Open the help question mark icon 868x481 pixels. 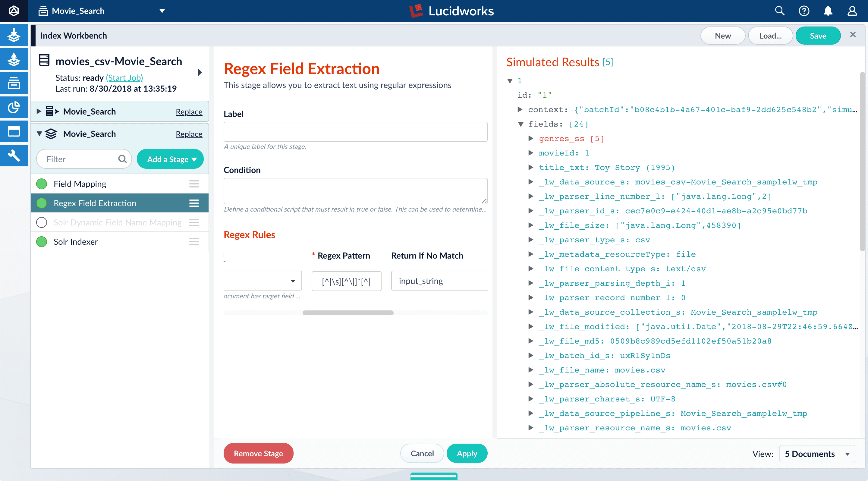[x=804, y=11]
